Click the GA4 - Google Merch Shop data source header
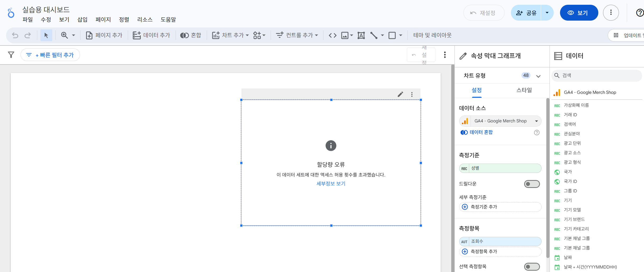This screenshot has width=644, height=272. 596,93
